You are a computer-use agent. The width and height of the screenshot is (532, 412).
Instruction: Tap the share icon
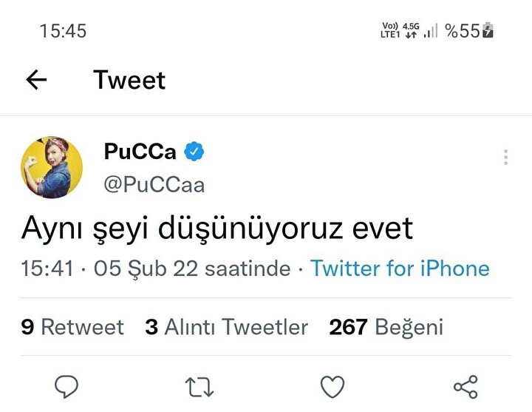tap(465, 387)
